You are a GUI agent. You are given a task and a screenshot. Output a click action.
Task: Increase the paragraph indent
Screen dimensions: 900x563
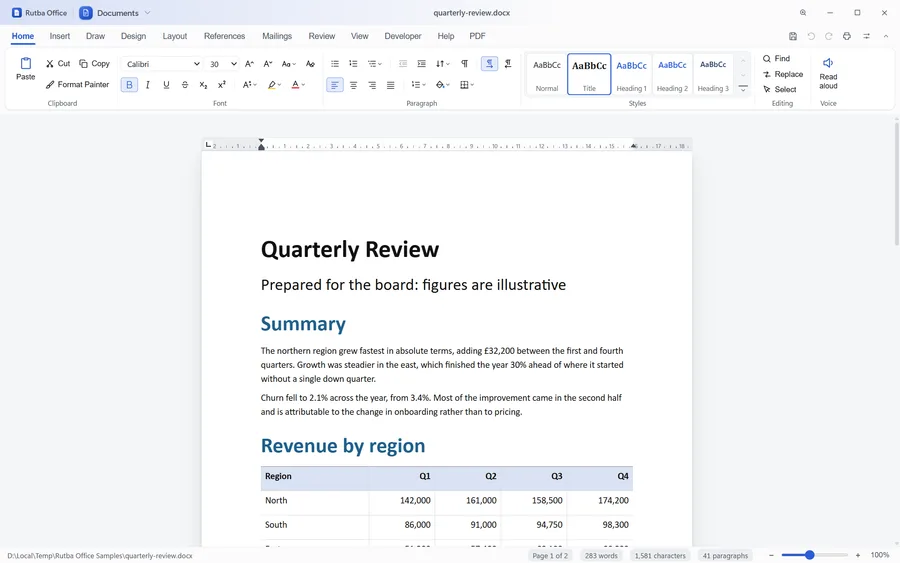[x=421, y=64]
